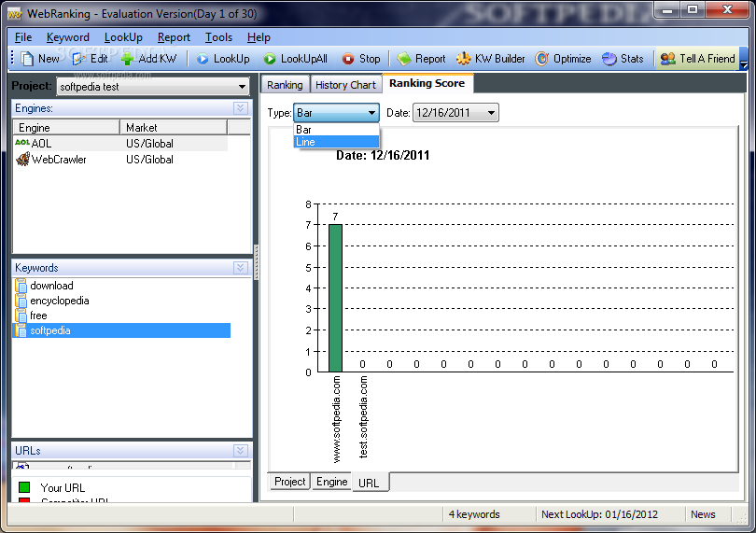Open the LookUp menu
Viewport: 756px width, 533px height.
[x=123, y=37]
